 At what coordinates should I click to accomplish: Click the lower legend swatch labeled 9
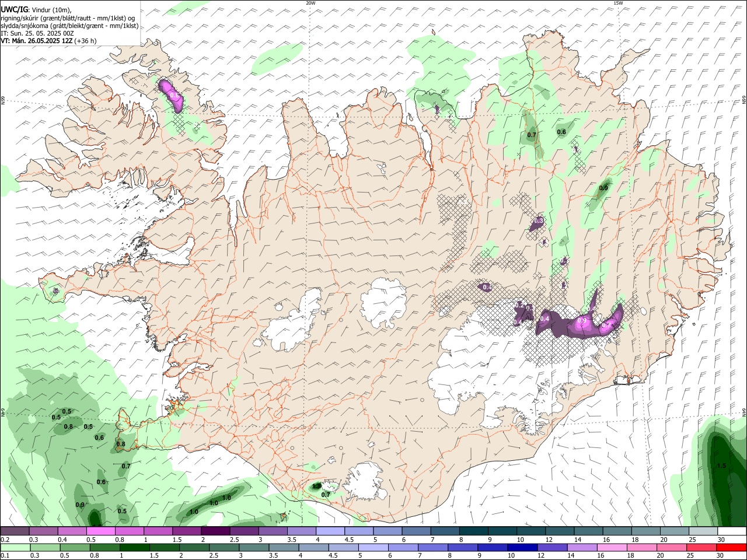tap(493, 547)
